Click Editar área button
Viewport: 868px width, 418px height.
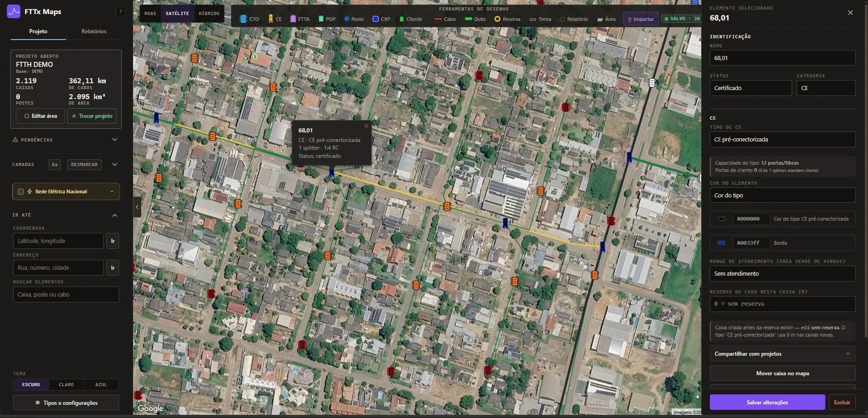click(40, 116)
